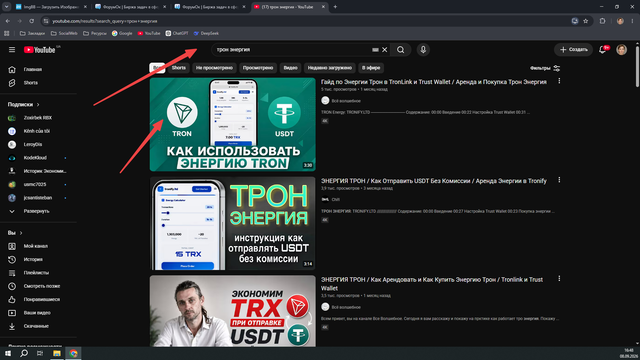Click the YouTube logo
This screenshot has width=640, height=360.
coord(40,50)
